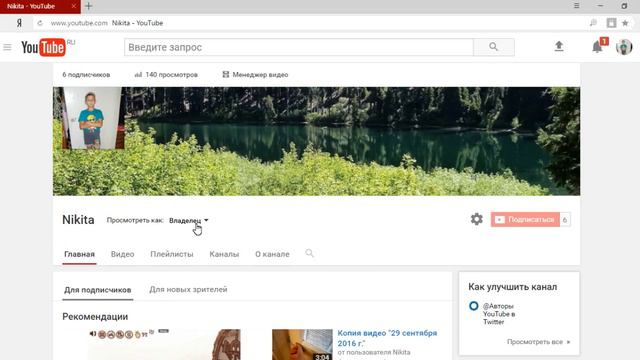640x360 pixels.
Task: Click the Yandex browser Я icon
Action: (19, 23)
